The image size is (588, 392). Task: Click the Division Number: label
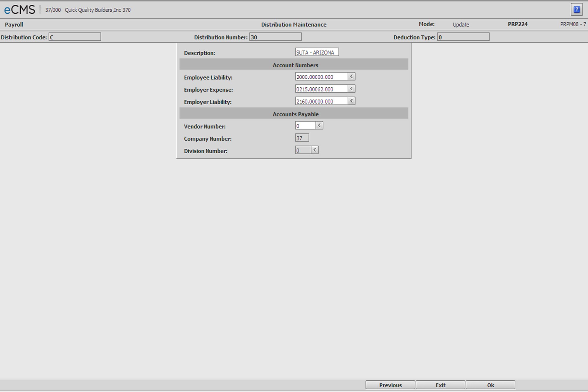point(206,151)
